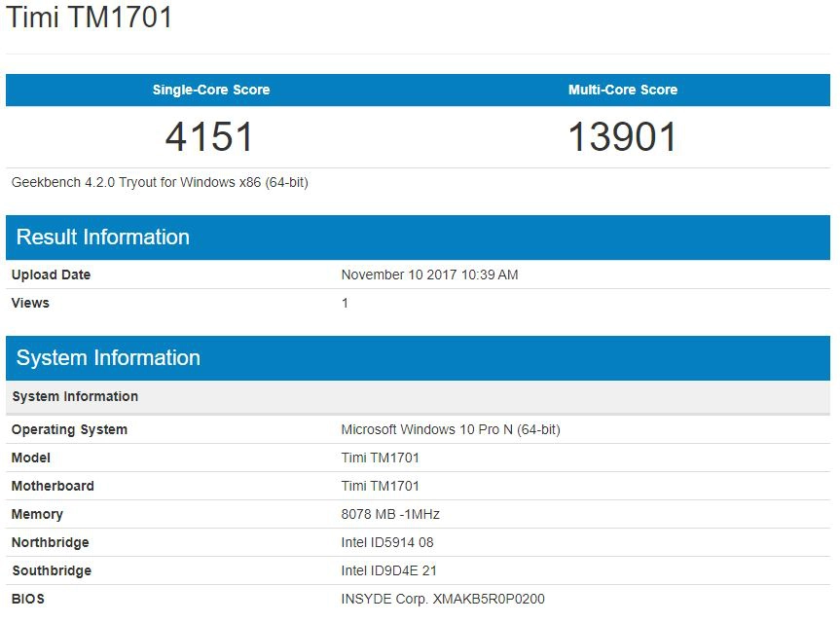
Task: Click the November 10 2017 upload date value
Action: pyautogui.click(x=429, y=275)
